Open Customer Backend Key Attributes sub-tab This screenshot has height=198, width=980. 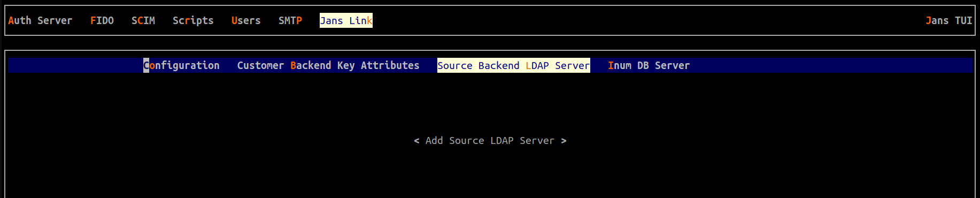[328, 65]
